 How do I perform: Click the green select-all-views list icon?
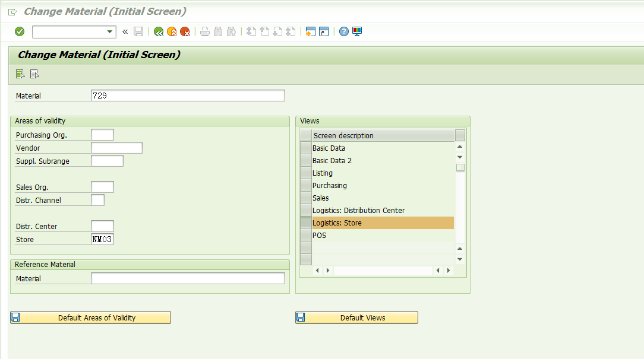20,74
